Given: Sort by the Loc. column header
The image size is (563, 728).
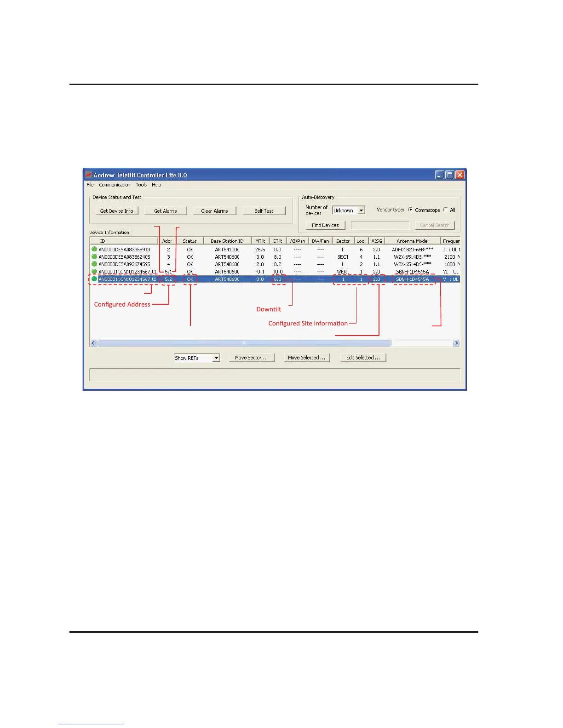Looking at the screenshot, I should (x=361, y=241).
